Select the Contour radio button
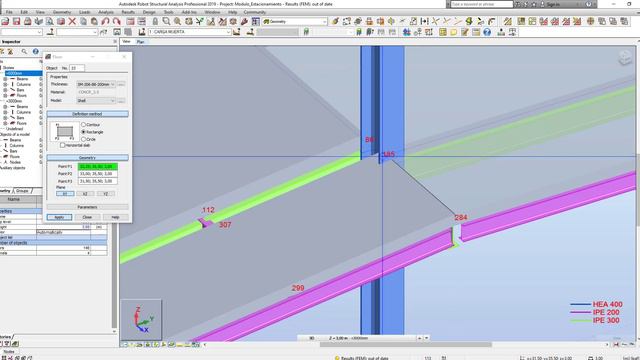 pos(83,124)
